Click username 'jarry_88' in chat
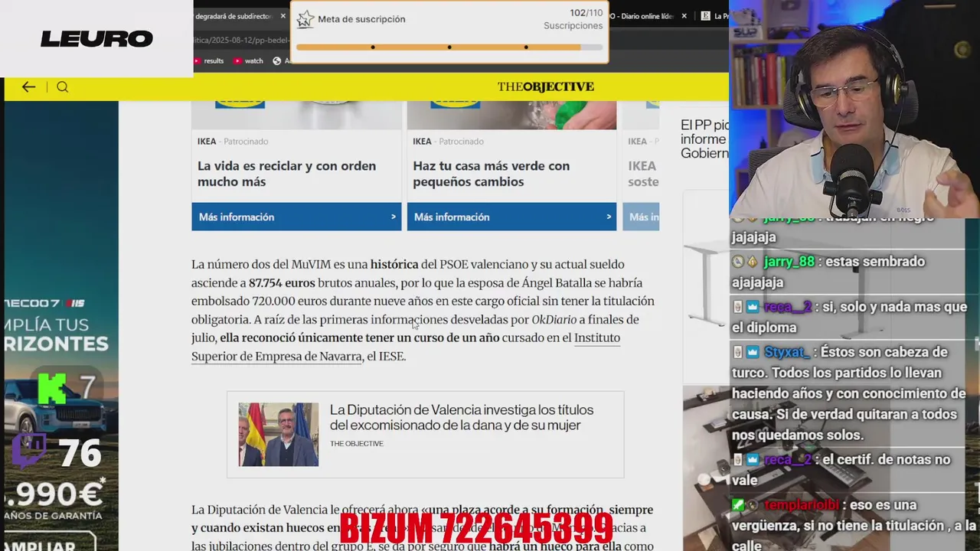The width and height of the screenshot is (980, 551). tap(789, 262)
